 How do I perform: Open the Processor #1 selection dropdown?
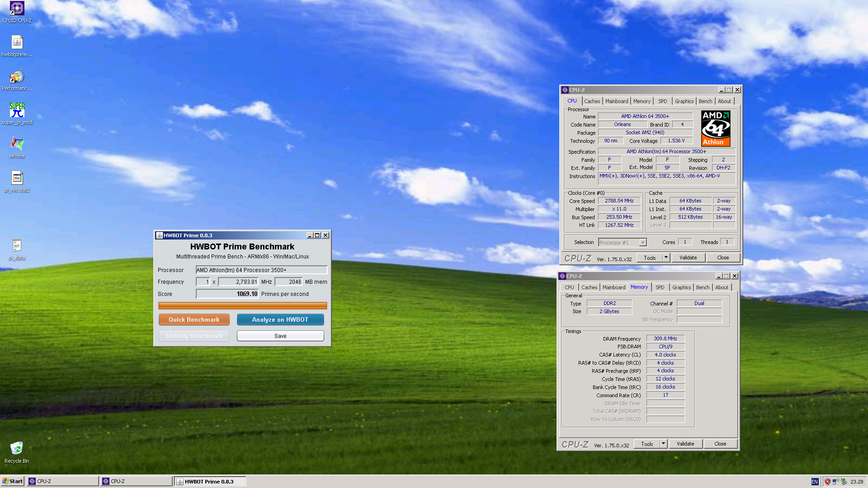tap(643, 243)
